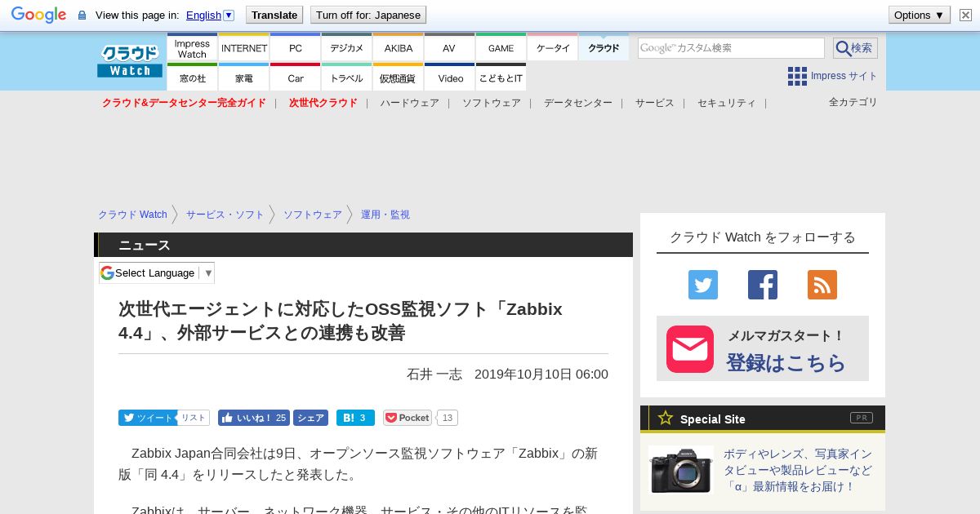This screenshot has width=980, height=514.
Task: Open the 窓の杜 tab
Action: pos(192,78)
